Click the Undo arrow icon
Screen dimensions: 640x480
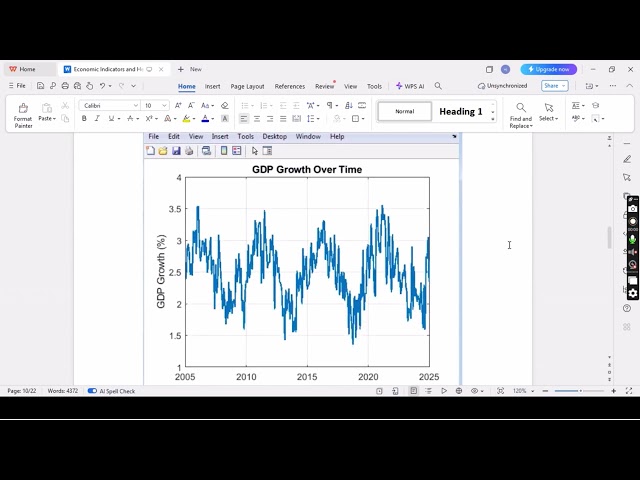click(x=102, y=86)
